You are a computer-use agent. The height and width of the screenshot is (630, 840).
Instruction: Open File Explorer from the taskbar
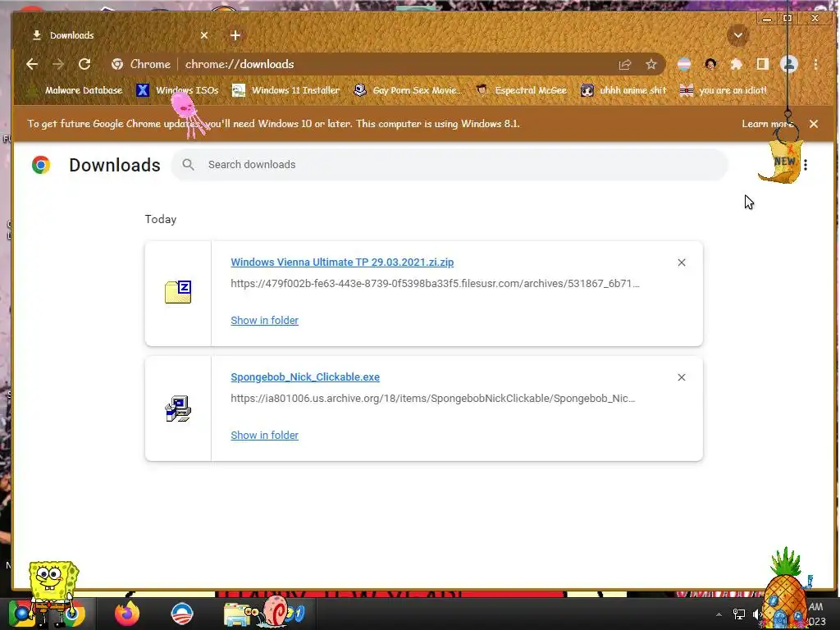coord(236,614)
